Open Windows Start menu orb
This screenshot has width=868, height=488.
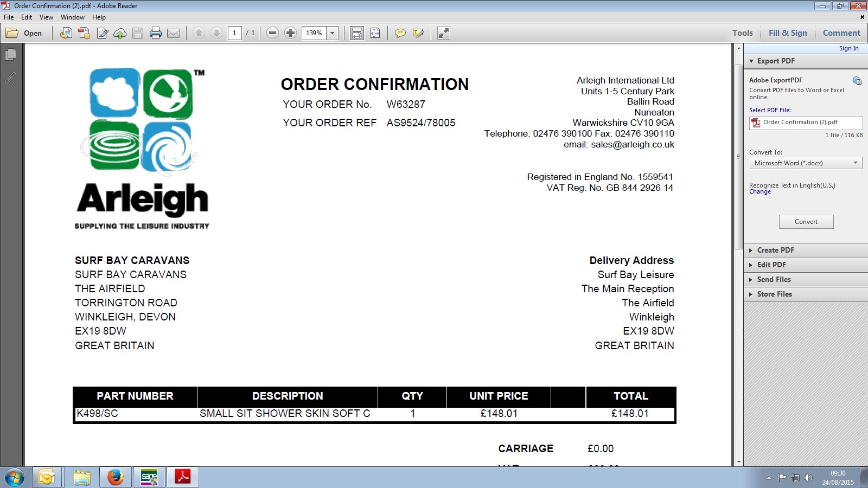(x=15, y=478)
